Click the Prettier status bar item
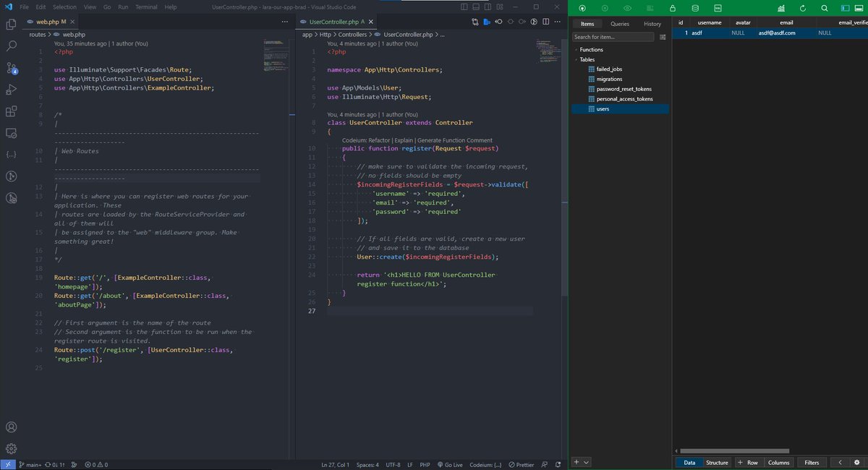The width and height of the screenshot is (868, 470). tap(521, 464)
